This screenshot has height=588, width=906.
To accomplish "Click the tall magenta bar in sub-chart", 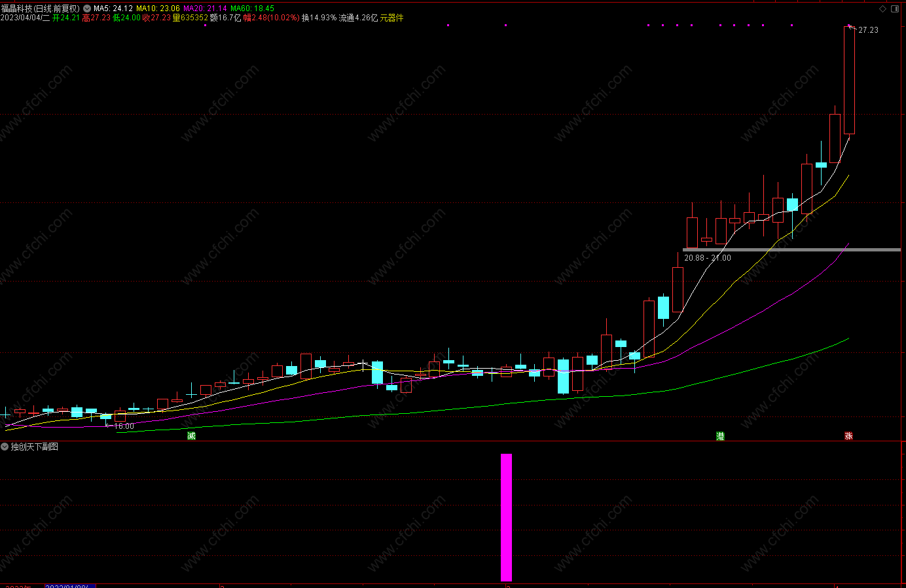I will 506,517.
